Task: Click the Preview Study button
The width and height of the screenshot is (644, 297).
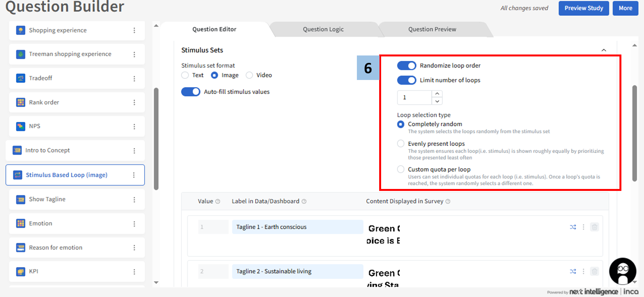Action: (x=584, y=8)
